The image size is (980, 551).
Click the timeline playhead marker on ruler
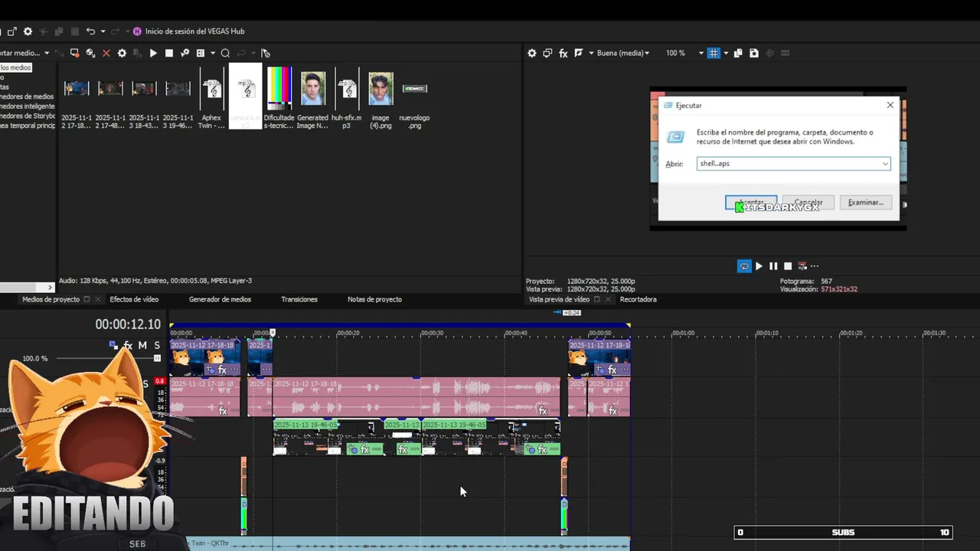coord(273,332)
